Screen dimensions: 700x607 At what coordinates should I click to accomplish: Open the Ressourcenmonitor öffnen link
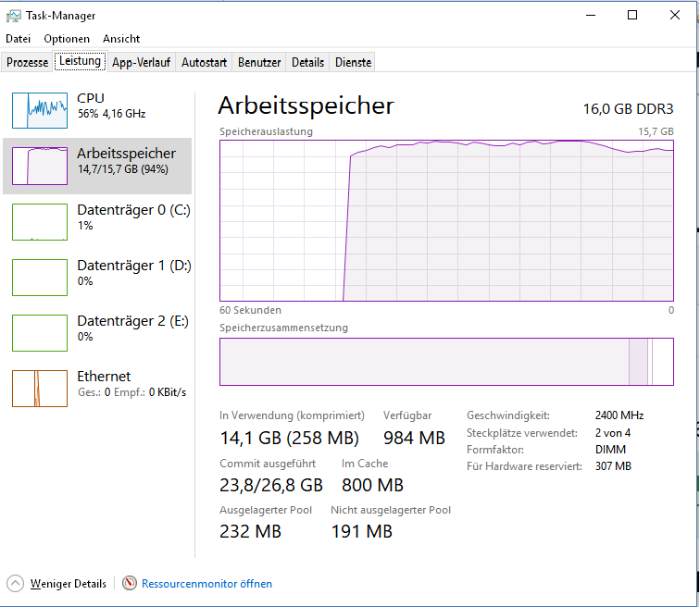[x=206, y=583]
